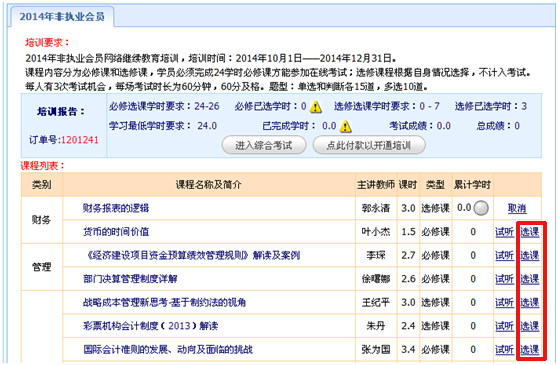Click 管理 category cell
This screenshot has height=365, width=558.
[x=42, y=267]
